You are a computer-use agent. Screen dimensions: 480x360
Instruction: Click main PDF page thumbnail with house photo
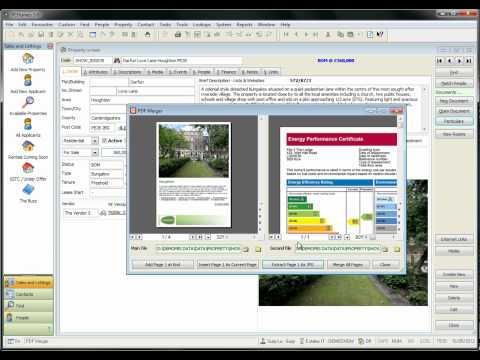pos(194,175)
